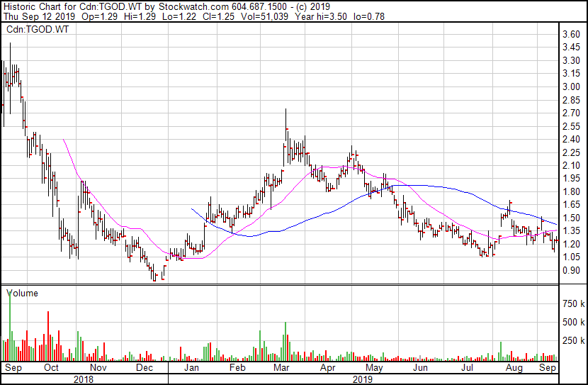The height and width of the screenshot is (385, 588).
Task: Click the 'May' month label
Action: pyautogui.click(x=374, y=368)
